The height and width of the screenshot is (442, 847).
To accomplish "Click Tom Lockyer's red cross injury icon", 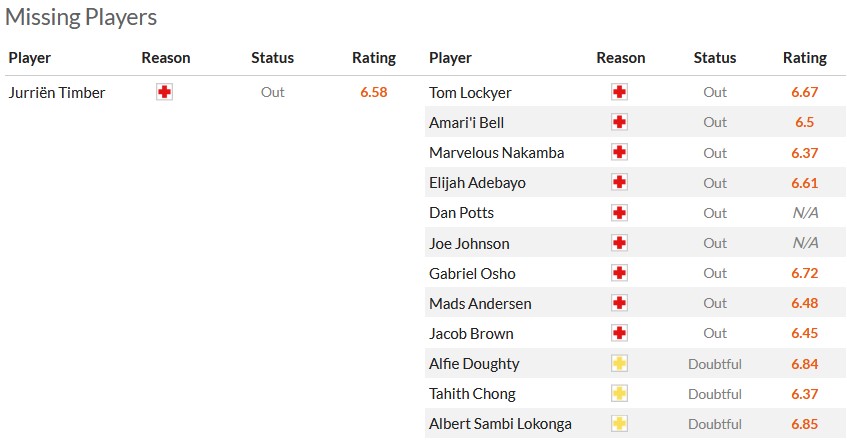I will [620, 92].
